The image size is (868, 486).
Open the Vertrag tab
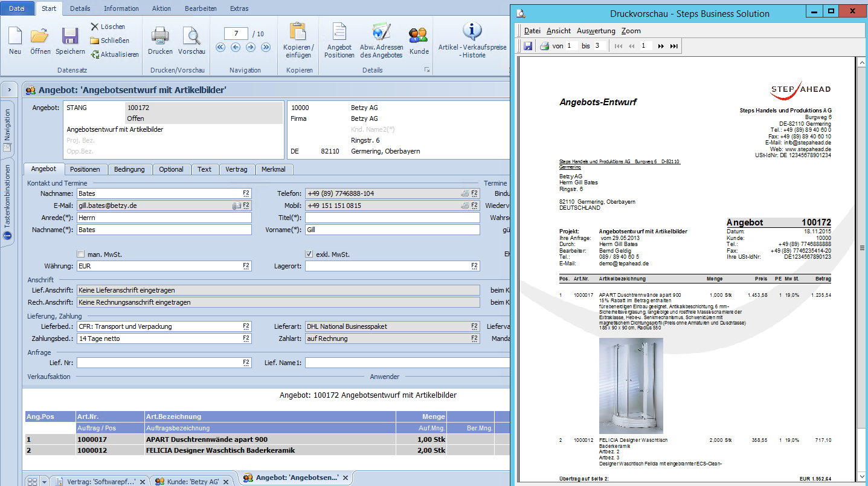pyautogui.click(x=237, y=169)
